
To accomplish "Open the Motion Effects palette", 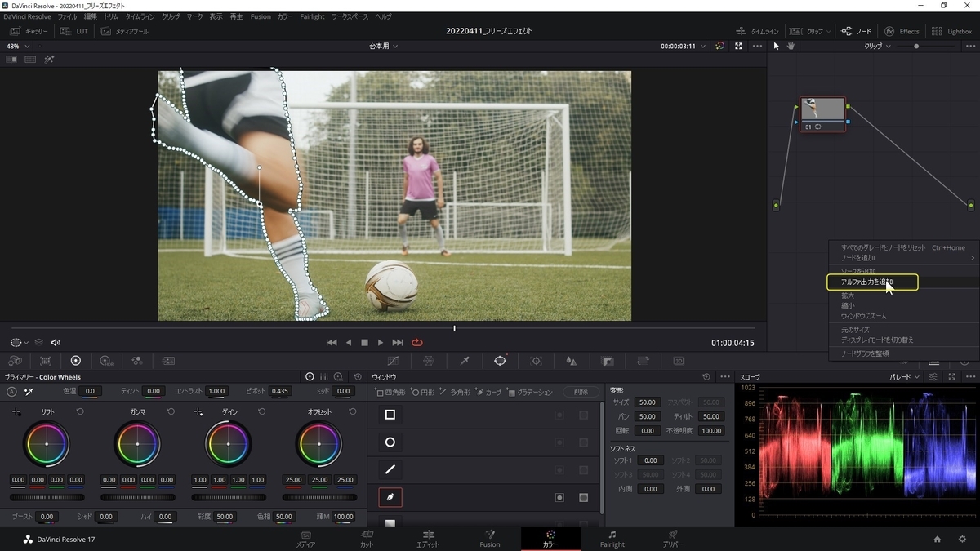I will click(168, 361).
